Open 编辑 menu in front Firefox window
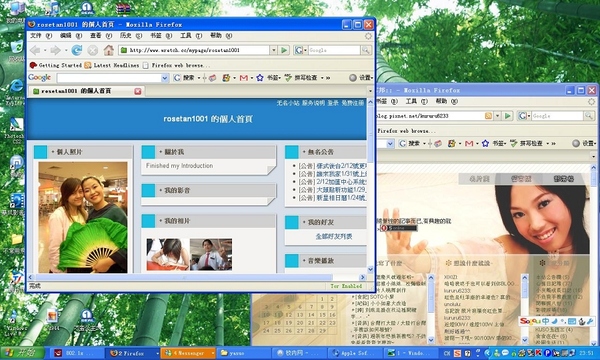Screen dimensions: 600x360 (71, 36)
